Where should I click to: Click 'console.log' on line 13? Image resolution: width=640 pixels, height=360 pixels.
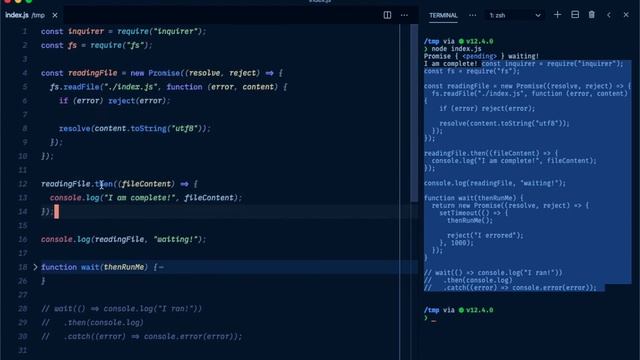pyautogui.click(x=75, y=198)
